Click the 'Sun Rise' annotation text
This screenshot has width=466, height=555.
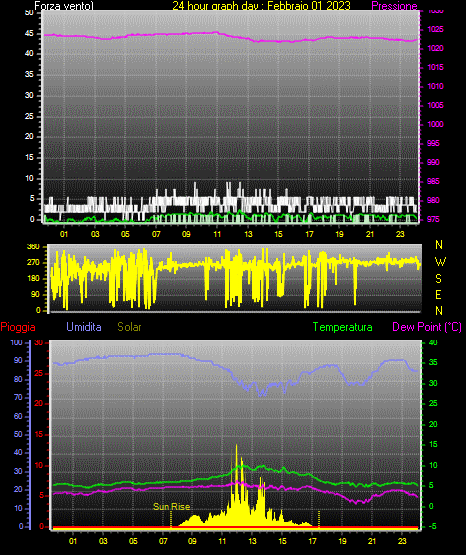tap(172, 507)
